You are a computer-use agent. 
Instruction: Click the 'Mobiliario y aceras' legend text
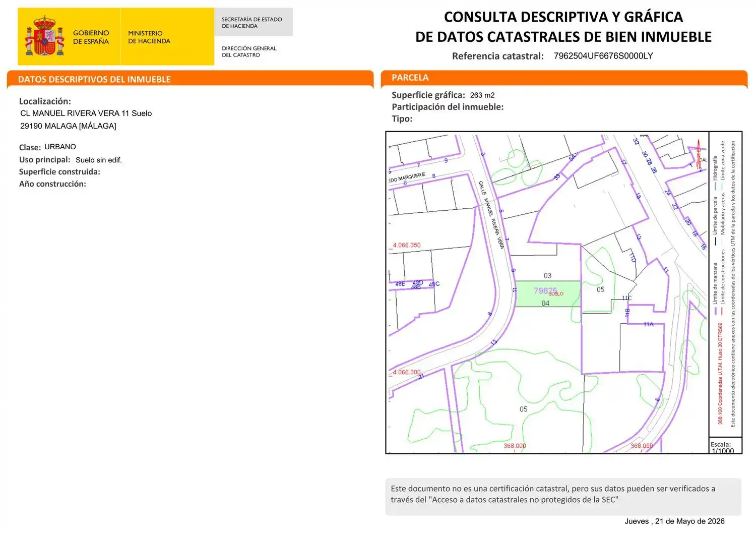722,214
